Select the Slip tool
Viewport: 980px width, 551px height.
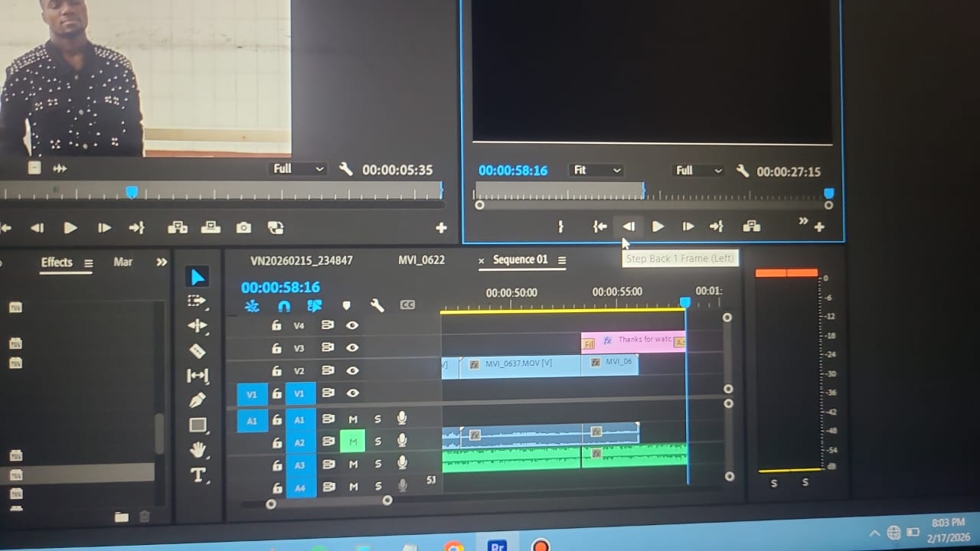click(x=198, y=376)
